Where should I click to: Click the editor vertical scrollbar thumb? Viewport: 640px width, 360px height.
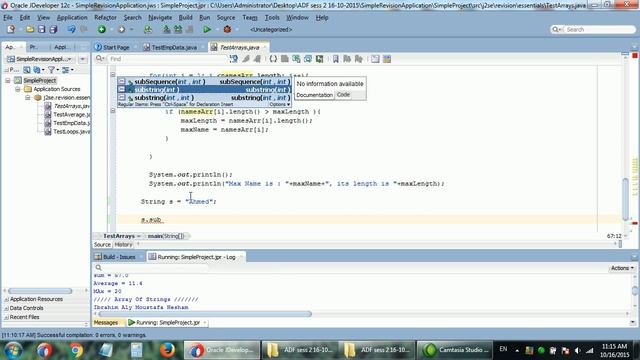tap(625, 200)
